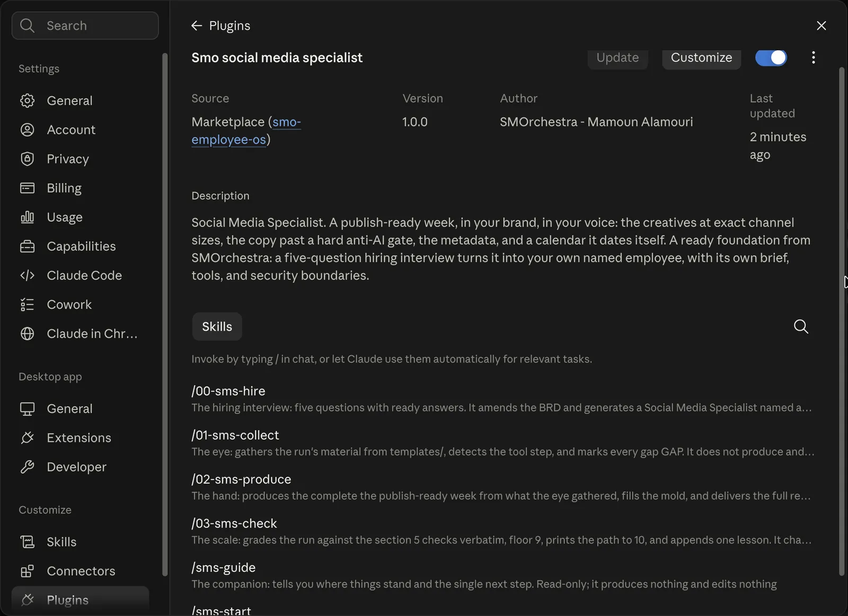Click the General gear icon under Settings
This screenshot has height=616, width=848.
pyautogui.click(x=28, y=101)
